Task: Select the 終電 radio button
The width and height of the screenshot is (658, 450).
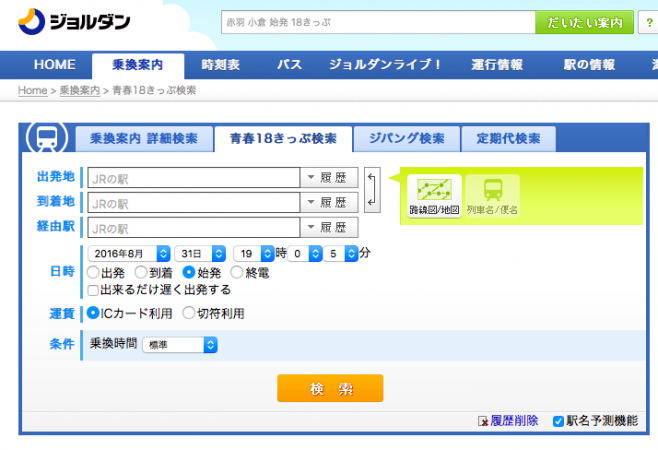Action: (x=237, y=272)
